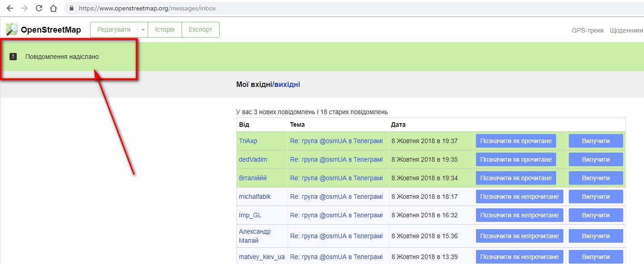Click the date 8 Жовтня 2018 в 19:37

point(424,141)
